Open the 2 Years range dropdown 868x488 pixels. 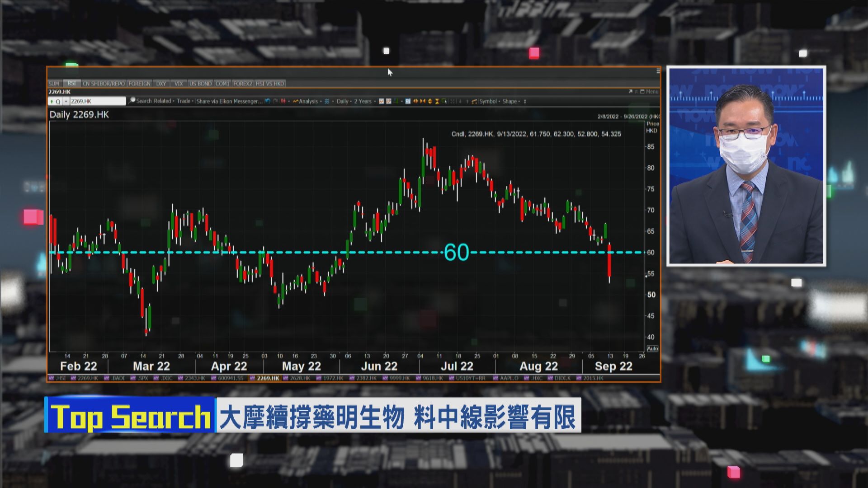[363, 101]
